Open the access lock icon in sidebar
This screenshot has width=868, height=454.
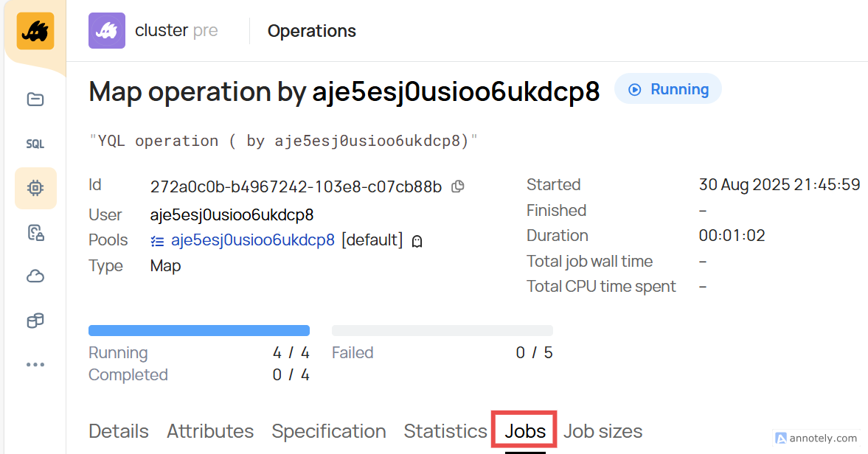coord(35,234)
